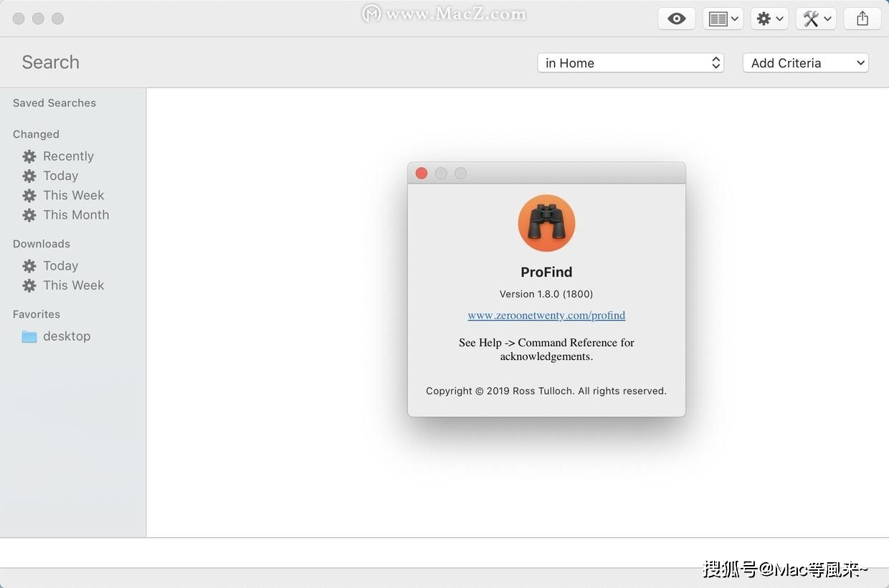Open the Add Criteria dropdown
Image resolution: width=889 pixels, height=588 pixels.
(x=806, y=63)
